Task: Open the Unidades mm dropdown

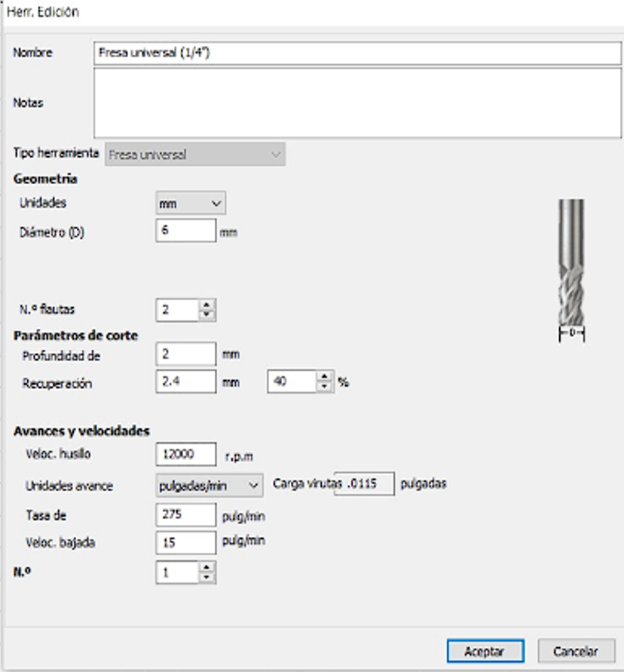Action: click(191, 203)
